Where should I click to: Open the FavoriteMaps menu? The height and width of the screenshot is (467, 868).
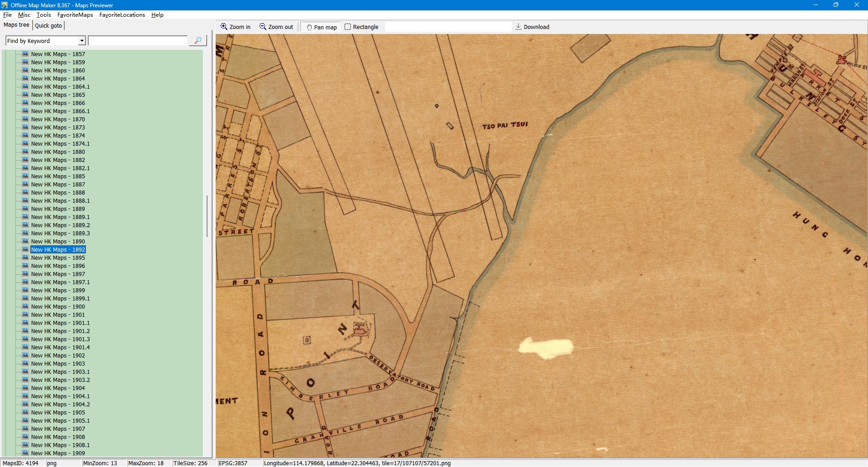click(75, 15)
